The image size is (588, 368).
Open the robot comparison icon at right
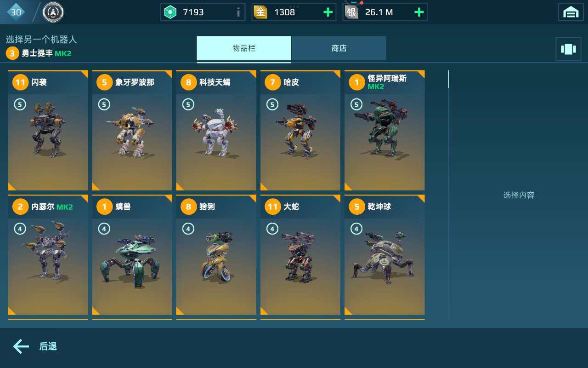[x=568, y=49]
